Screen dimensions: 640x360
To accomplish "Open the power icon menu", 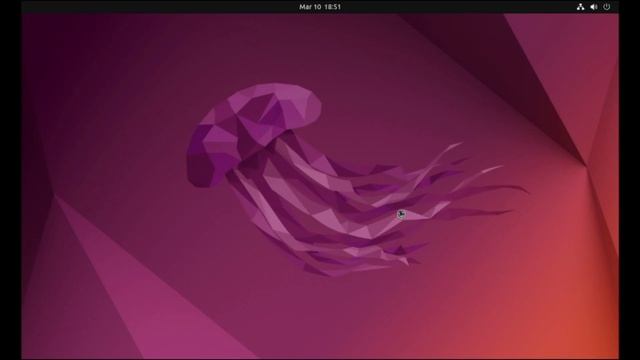I will pos(607,7).
